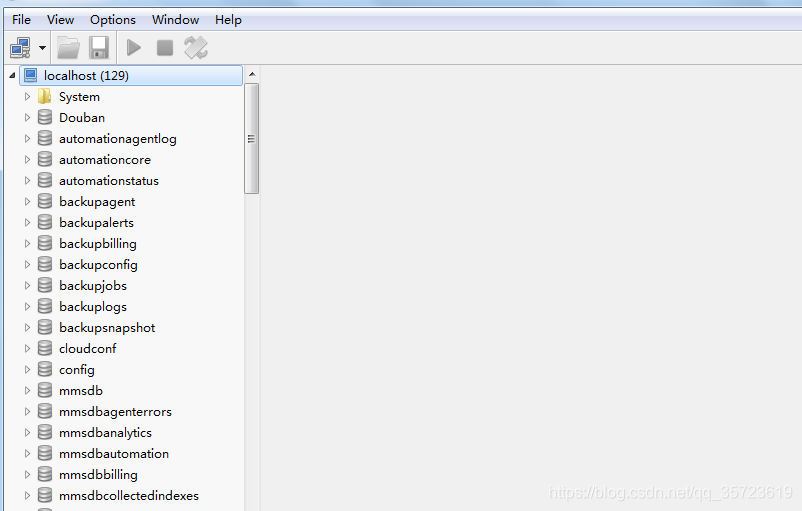Screen dimensions: 802x511
Task: Click the backupjobs database icon
Action: pos(45,285)
